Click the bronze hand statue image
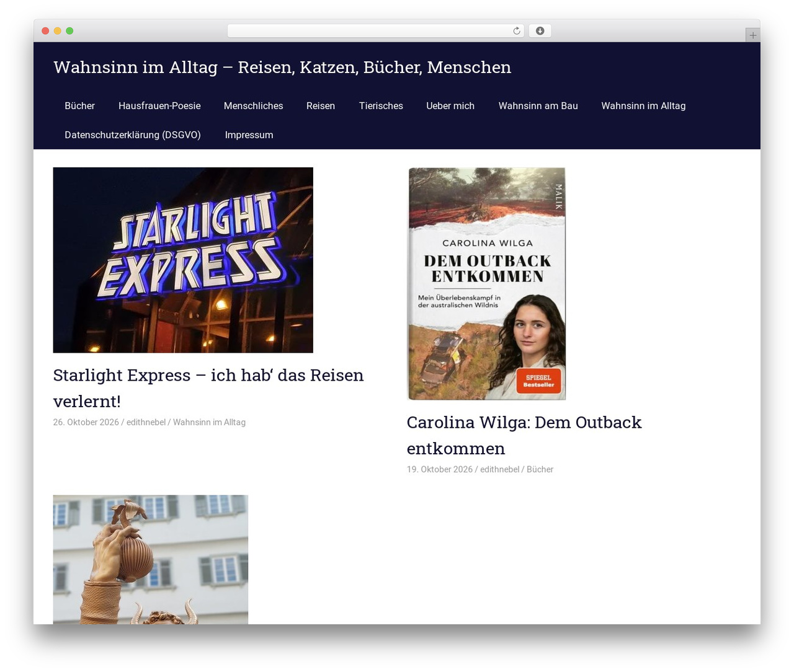The image size is (794, 672). 151,559
